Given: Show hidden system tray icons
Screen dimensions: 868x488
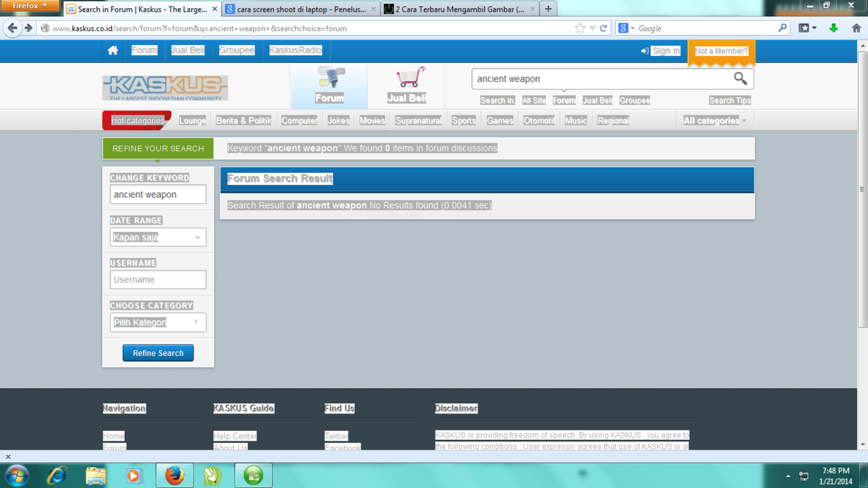Looking at the screenshot, I should (788, 476).
